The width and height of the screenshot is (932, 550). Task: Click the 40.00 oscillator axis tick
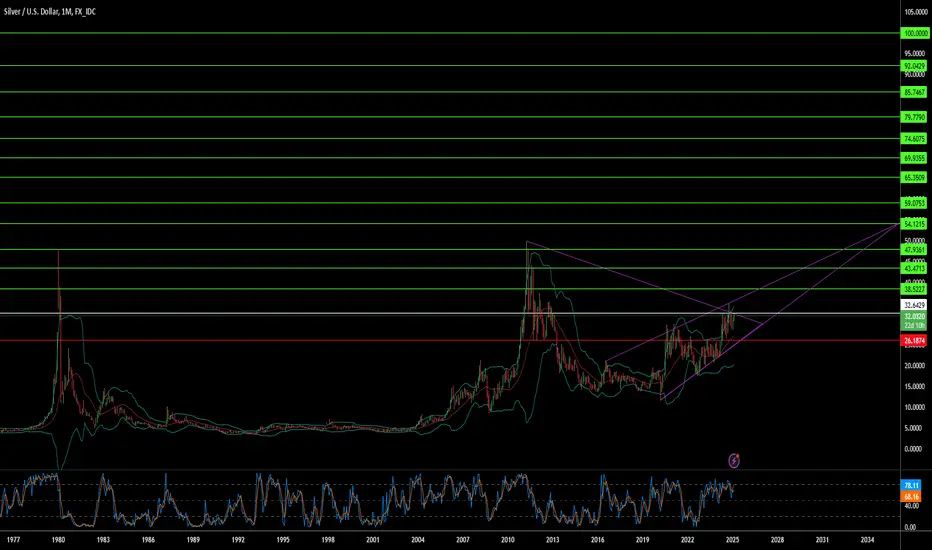click(x=911, y=506)
